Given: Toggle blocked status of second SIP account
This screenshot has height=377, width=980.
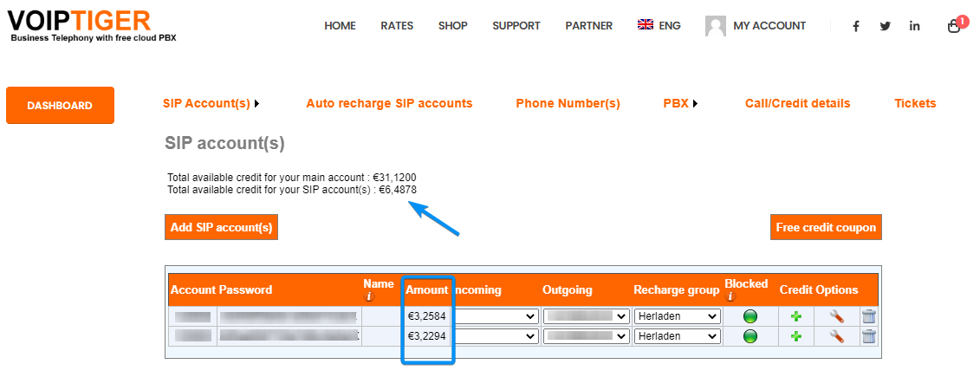Looking at the screenshot, I should click(x=750, y=336).
